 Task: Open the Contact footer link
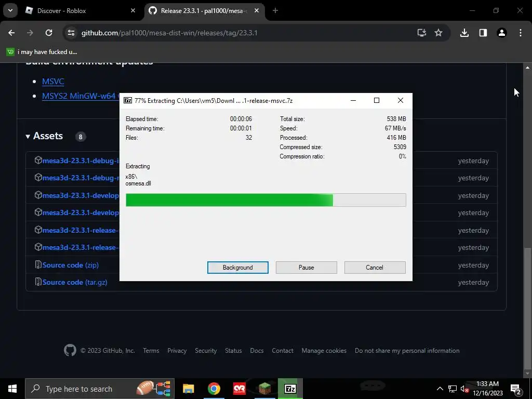(283, 351)
